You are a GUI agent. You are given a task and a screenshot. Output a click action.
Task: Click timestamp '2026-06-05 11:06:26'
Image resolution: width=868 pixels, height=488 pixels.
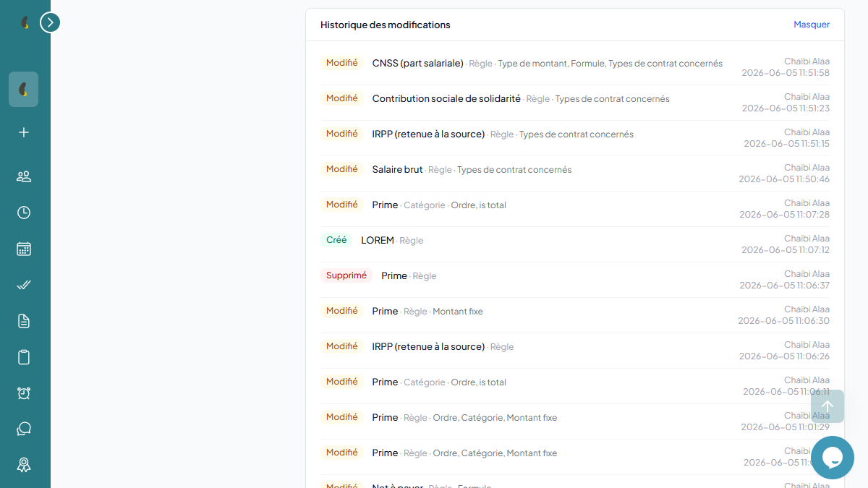click(785, 356)
